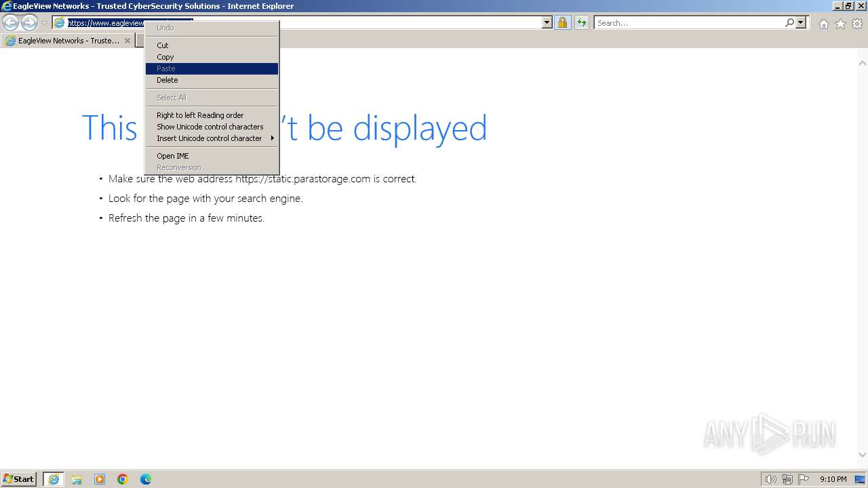
Task: Click scrollbar up arrow on page
Action: (863, 63)
